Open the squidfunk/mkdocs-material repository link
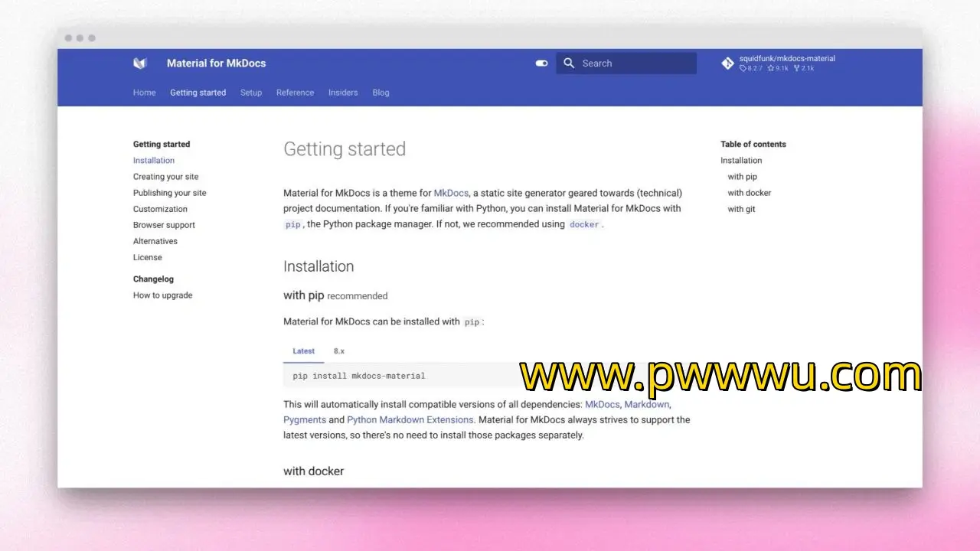This screenshot has width=980, height=551. tap(786, 59)
